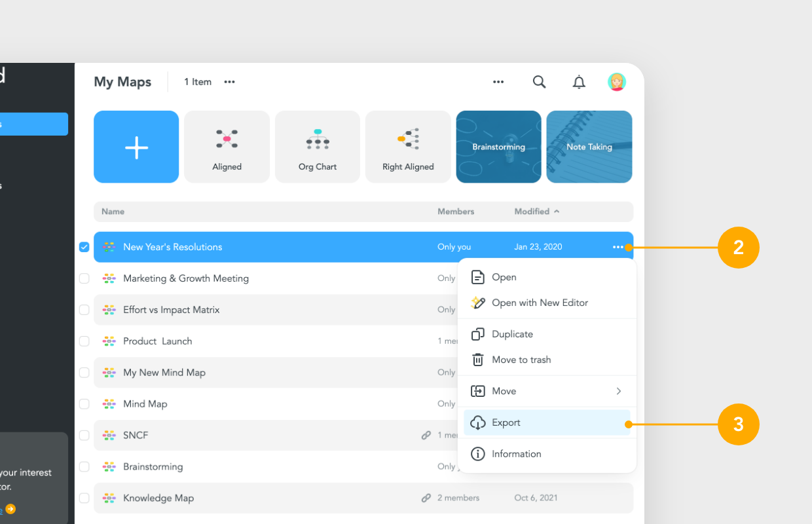Click the Move to trash icon

[478, 360]
